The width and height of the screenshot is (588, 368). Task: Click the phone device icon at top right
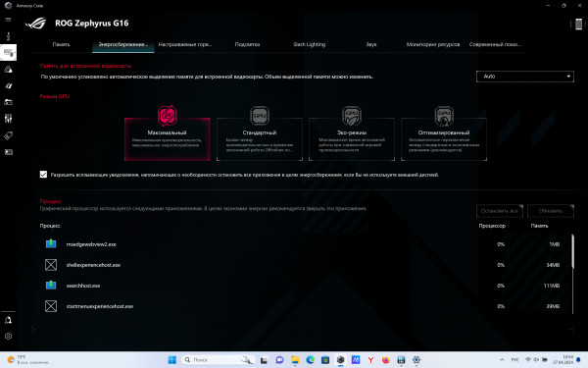coord(578,24)
